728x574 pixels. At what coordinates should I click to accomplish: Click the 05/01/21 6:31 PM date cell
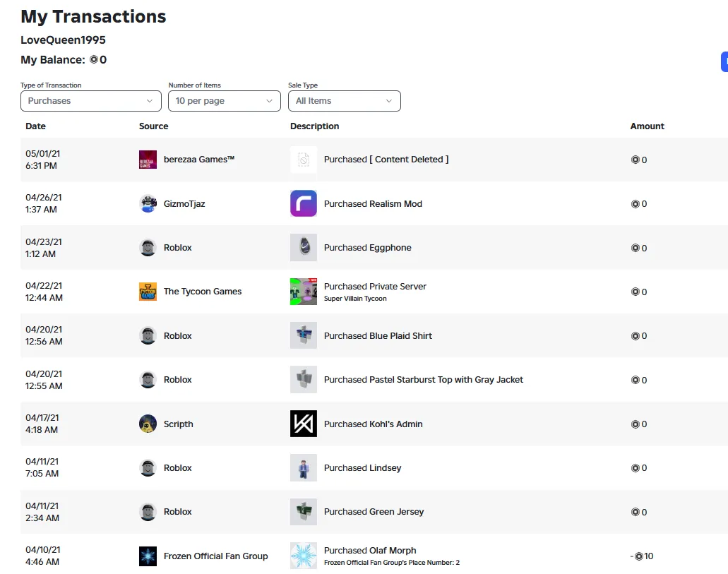click(42, 160)
